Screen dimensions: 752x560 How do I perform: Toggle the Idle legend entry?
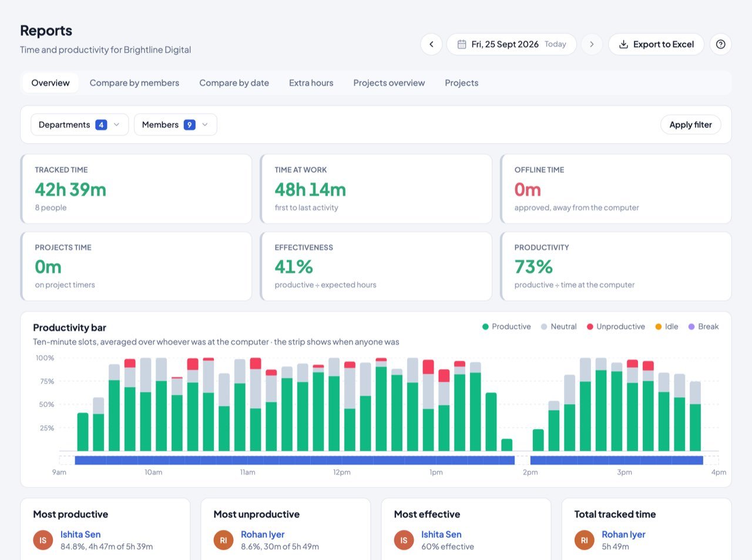point(667,327)
